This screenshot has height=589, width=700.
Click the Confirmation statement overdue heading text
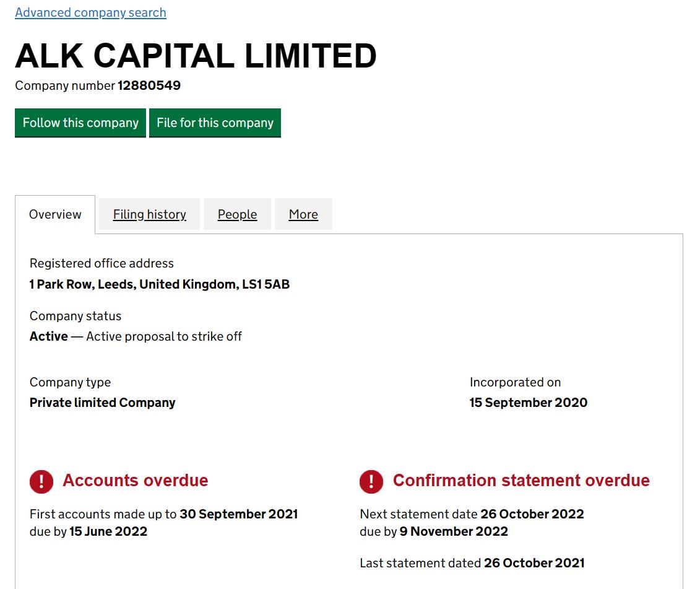521,481
